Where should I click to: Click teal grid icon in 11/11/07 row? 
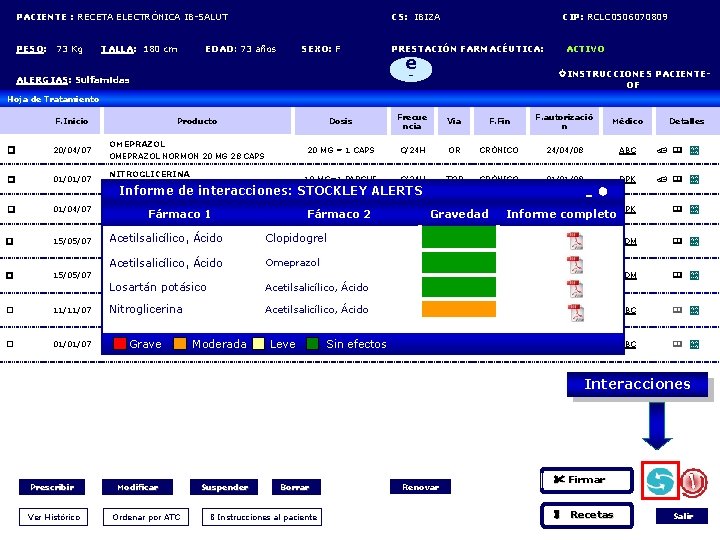point(694,310)
